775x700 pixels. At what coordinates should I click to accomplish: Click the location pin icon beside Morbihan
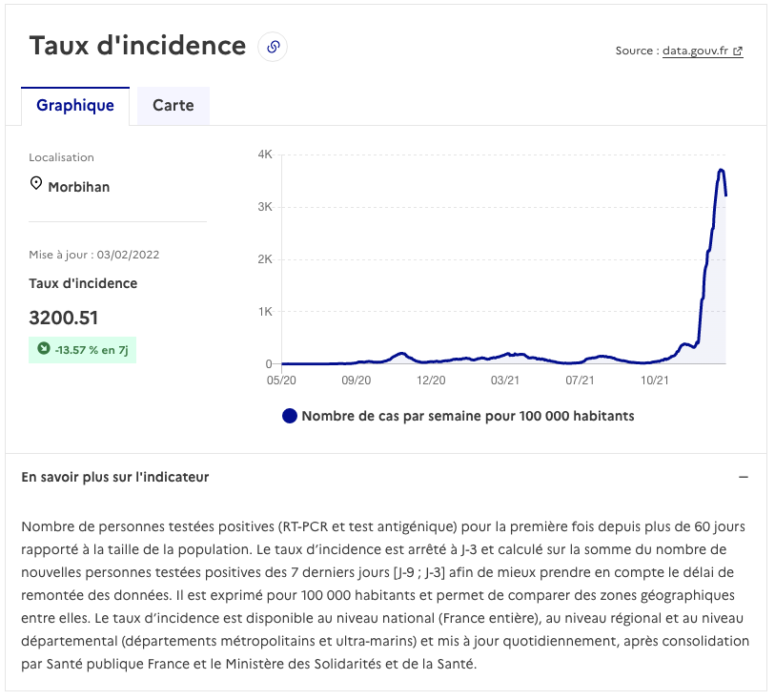(x=36, y=183)
